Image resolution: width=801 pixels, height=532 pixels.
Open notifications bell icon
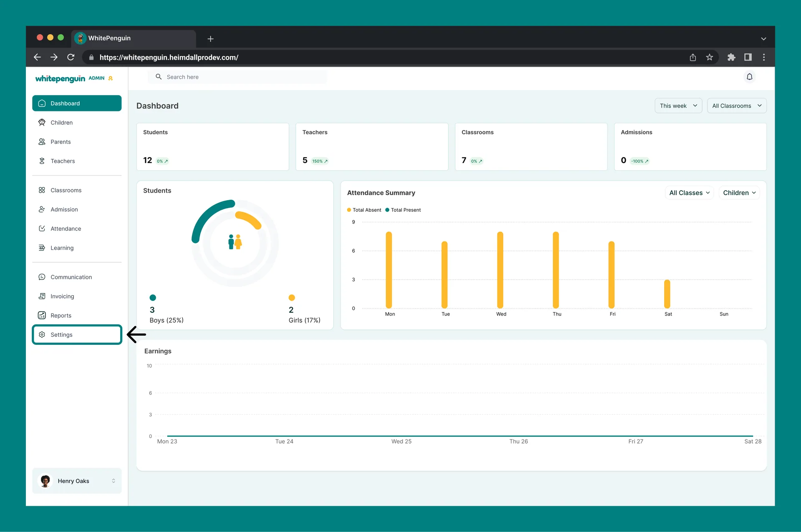(x=749, y=77)
